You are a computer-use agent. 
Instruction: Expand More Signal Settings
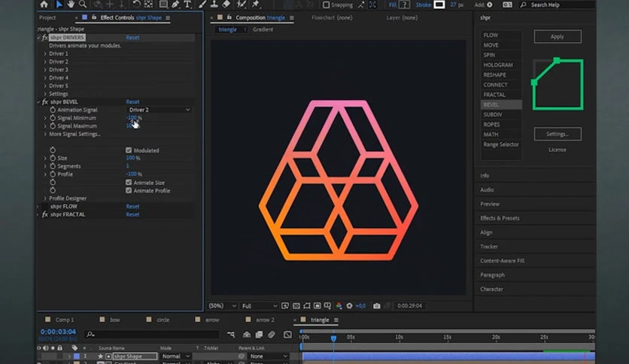tap(45, 134)
